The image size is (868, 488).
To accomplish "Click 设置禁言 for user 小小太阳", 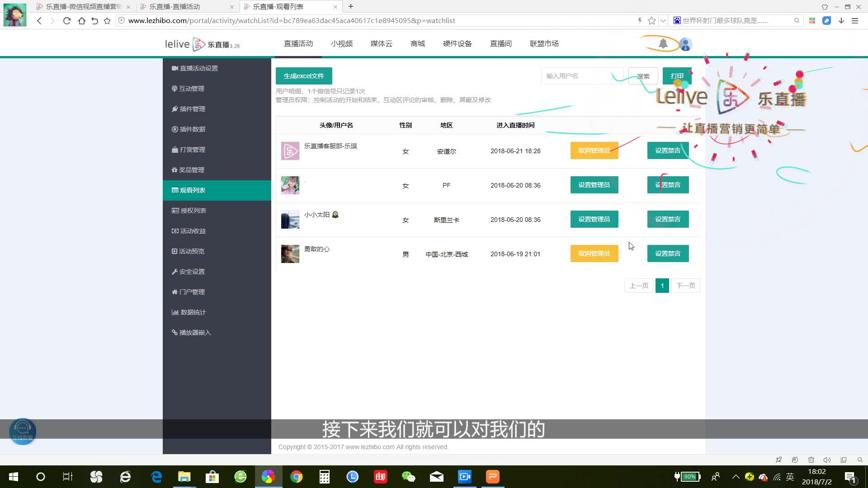I will tap(668, 219).
